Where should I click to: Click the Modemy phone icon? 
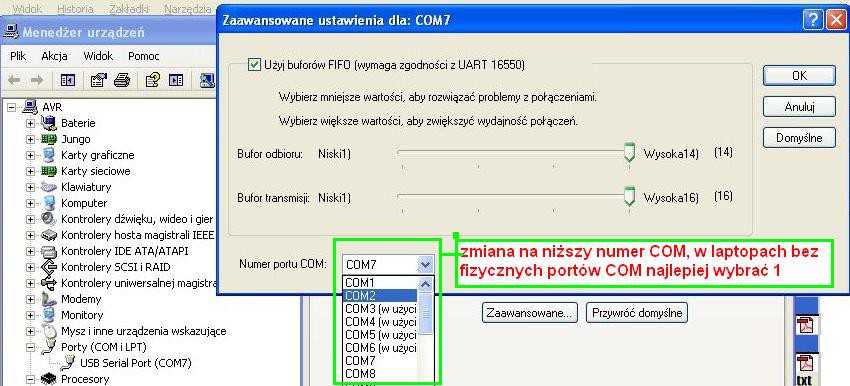(49, 299)
